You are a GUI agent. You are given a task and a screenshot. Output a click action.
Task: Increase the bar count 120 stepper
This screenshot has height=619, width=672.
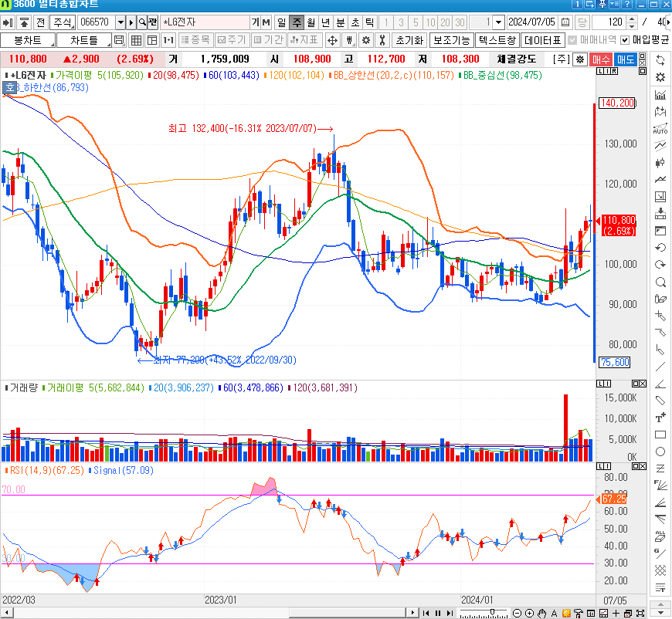pyautogui.click(x=632, y=19)
